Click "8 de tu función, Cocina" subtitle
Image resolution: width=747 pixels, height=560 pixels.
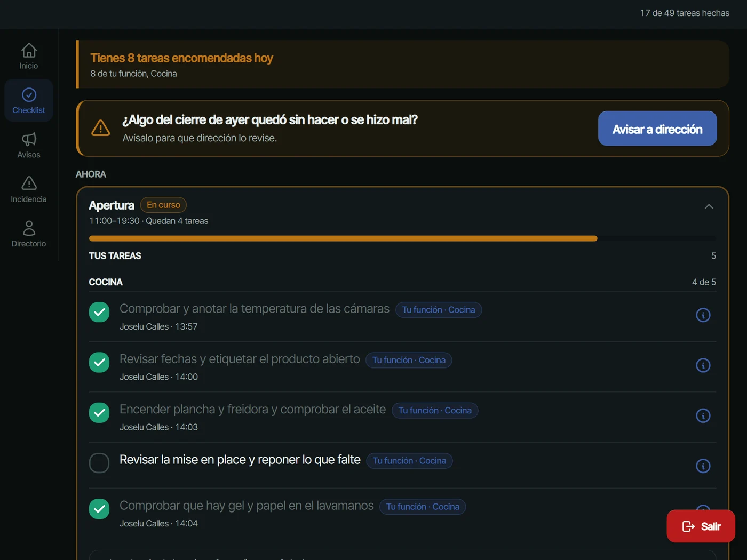point(133,74)
